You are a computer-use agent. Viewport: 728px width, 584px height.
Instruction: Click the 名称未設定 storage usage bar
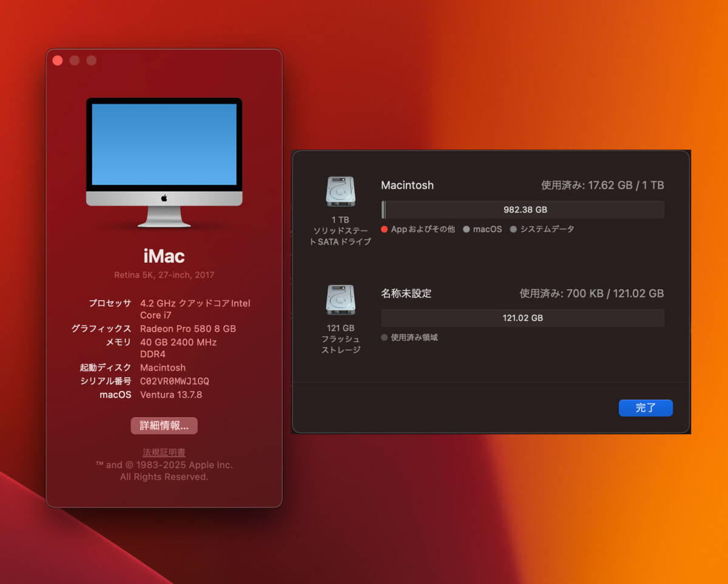coord(523,318)
